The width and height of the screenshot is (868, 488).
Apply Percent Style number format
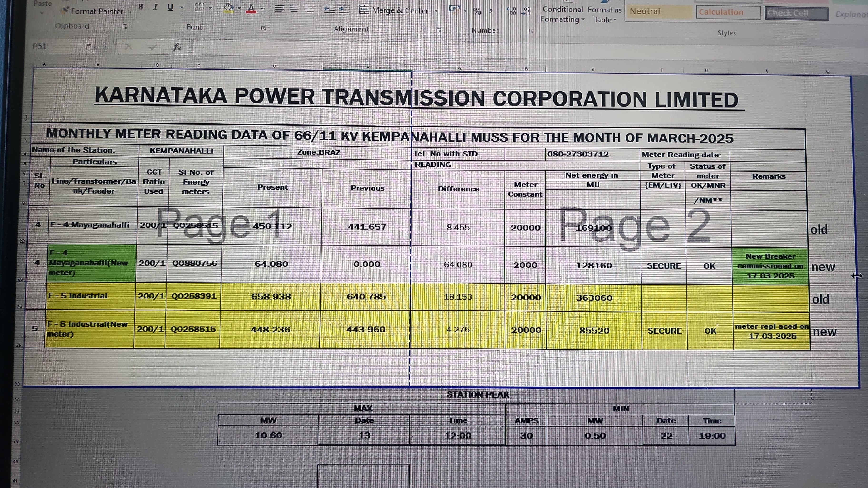point(477,11)
